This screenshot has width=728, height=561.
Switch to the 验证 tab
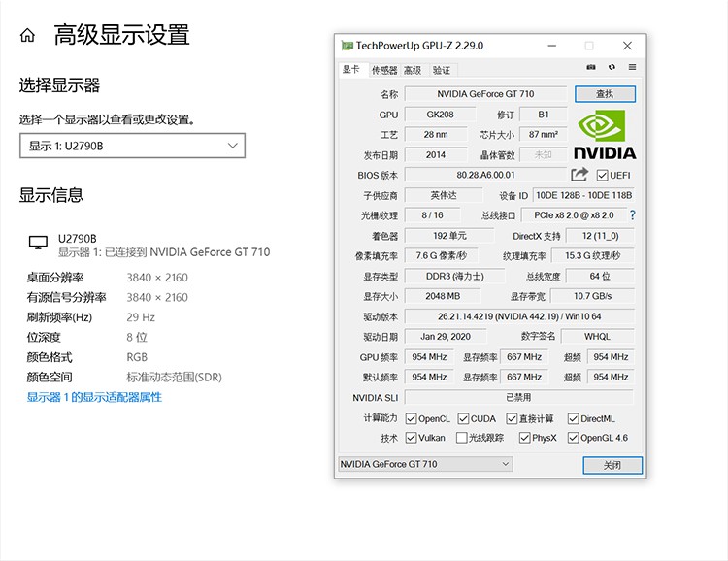442,70
